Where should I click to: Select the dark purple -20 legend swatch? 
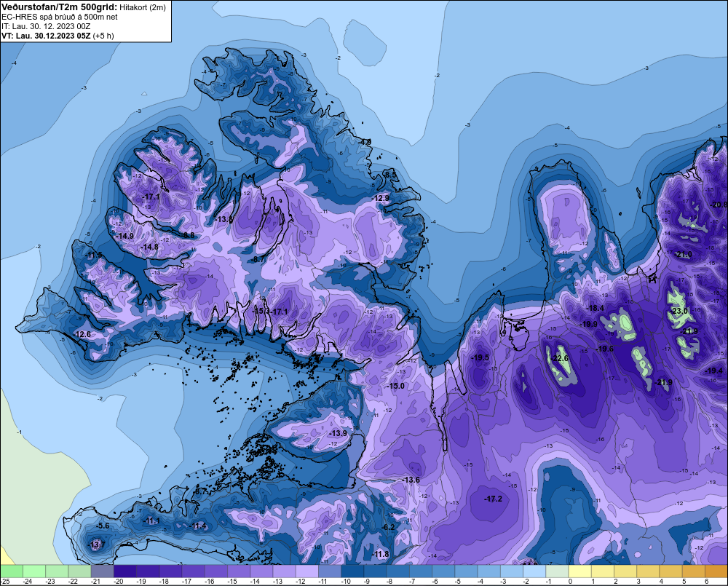point(125,571)
